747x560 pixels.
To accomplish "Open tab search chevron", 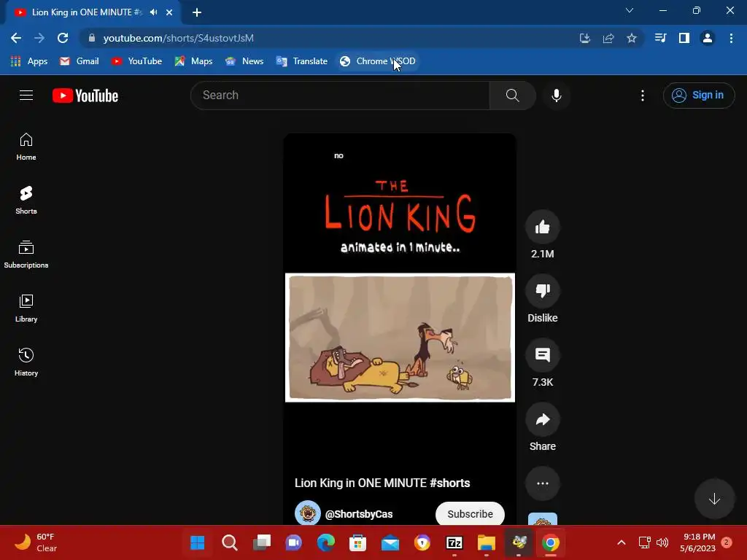I will (630, 10).
